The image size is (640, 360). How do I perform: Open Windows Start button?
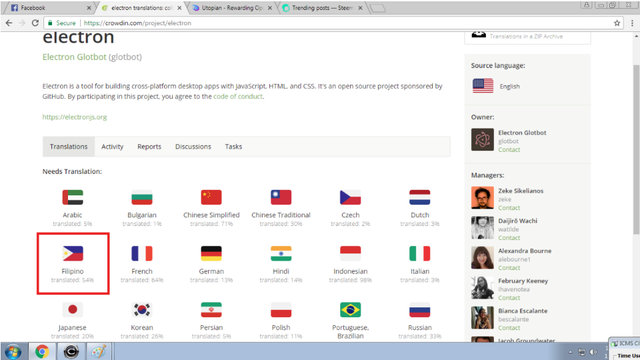[13, 351]
